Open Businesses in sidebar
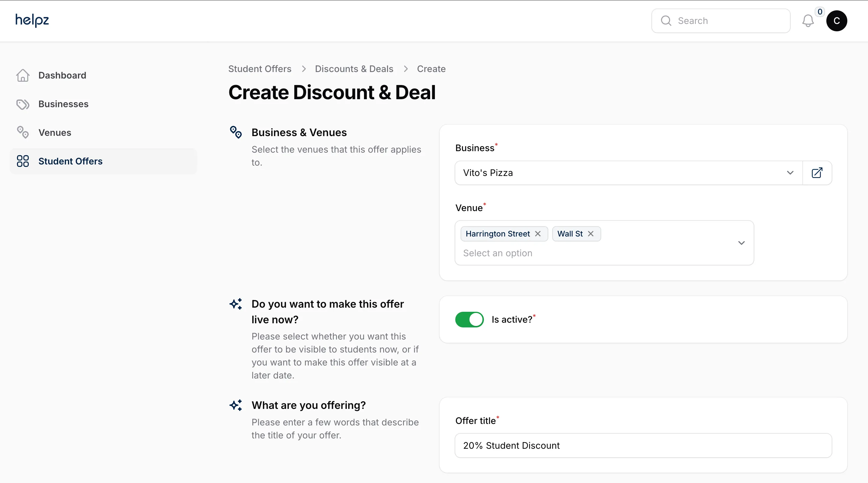Screen dimensions: 868x483 click(x=103, y=104)
